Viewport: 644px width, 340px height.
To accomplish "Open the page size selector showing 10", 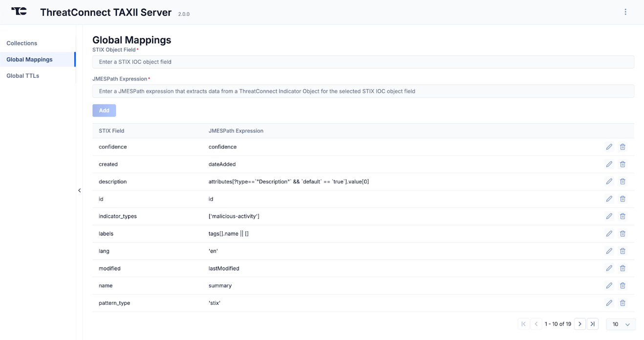I will (x=620, y=324).
